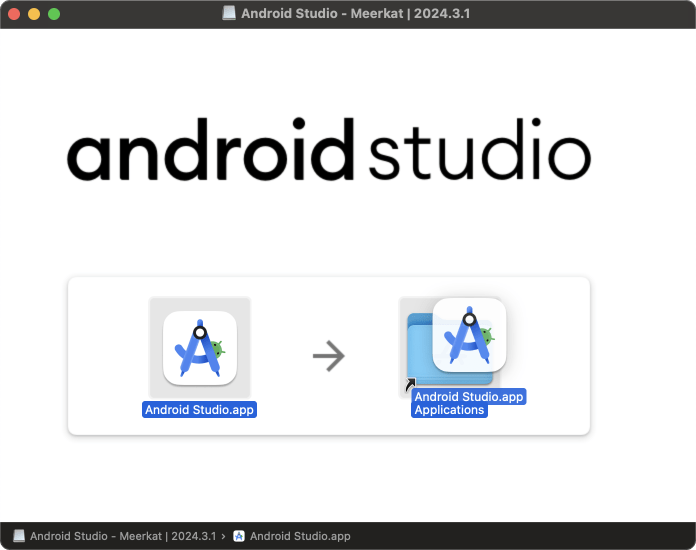Select the Android Studio.app icon on the left
696x550 pixels.
tap(200, 348)
